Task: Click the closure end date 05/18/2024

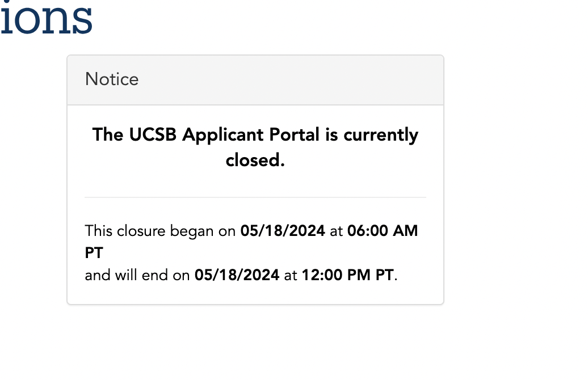Action: [237, 276]
